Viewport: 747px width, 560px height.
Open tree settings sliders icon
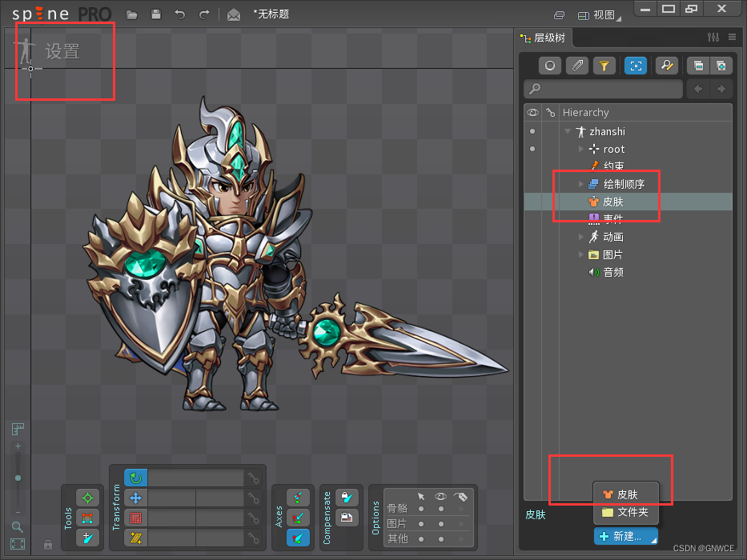point(713,37)
